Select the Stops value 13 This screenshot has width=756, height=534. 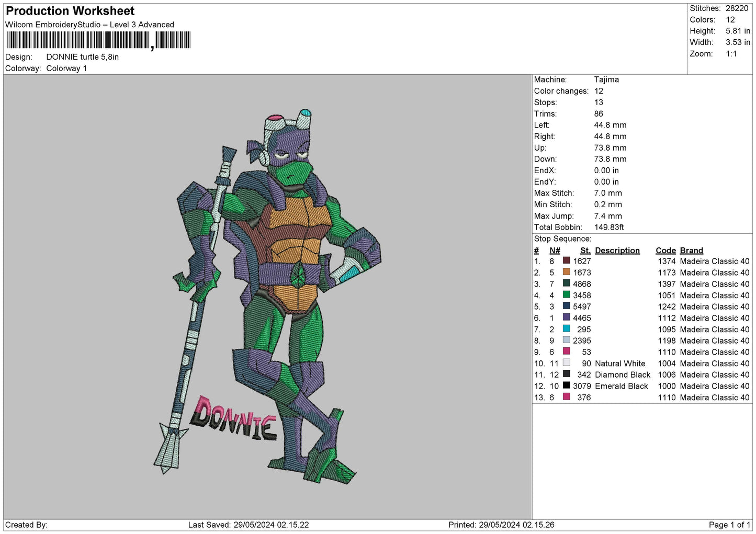(599, 103)
